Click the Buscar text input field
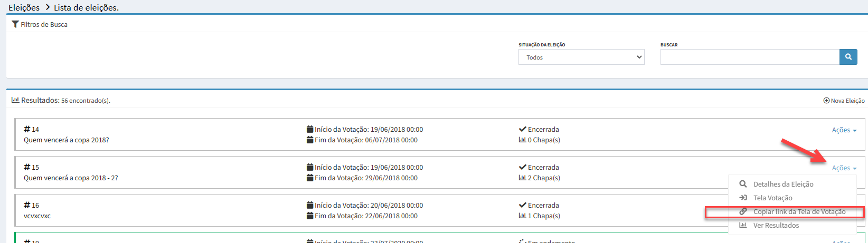 point(749,57)
